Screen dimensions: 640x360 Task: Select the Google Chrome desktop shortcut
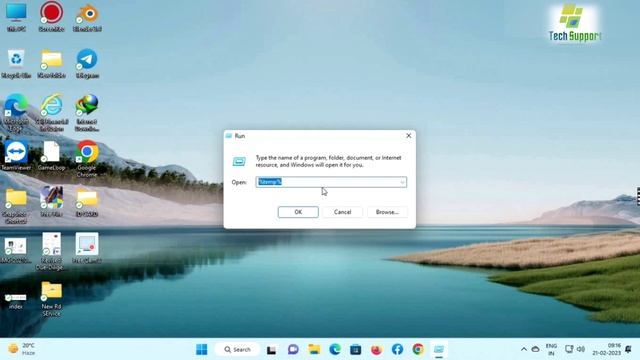(x=87, y=159)
